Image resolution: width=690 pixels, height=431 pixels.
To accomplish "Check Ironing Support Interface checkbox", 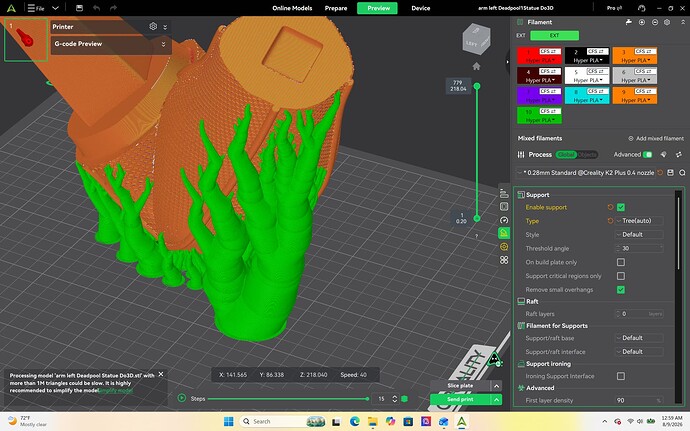I will click(620, 376).
